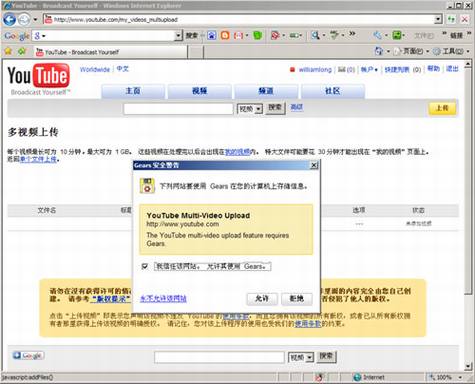Switch to the 主页 tab
Screen dimensions: 475x384
coord(133,91)
